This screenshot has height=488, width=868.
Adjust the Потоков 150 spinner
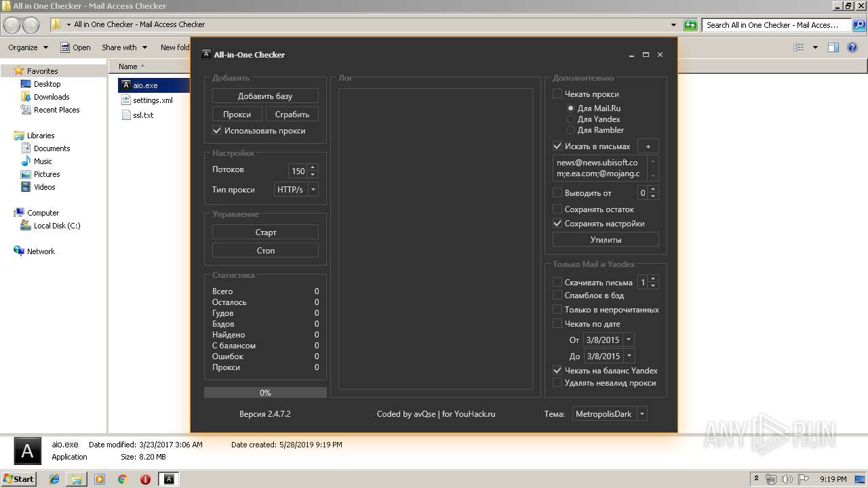pos(313,171)
